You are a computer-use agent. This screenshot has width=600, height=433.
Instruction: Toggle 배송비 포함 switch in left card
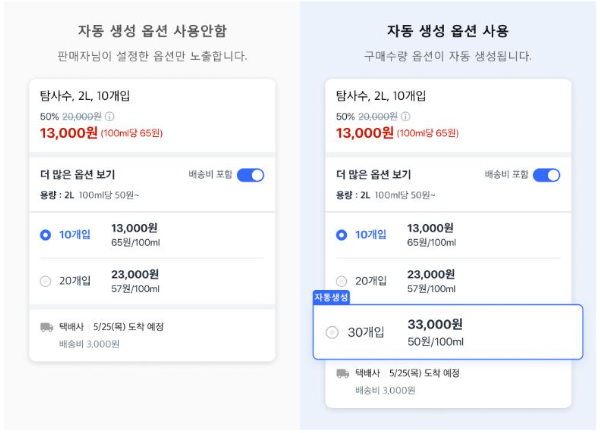[251, 175]
